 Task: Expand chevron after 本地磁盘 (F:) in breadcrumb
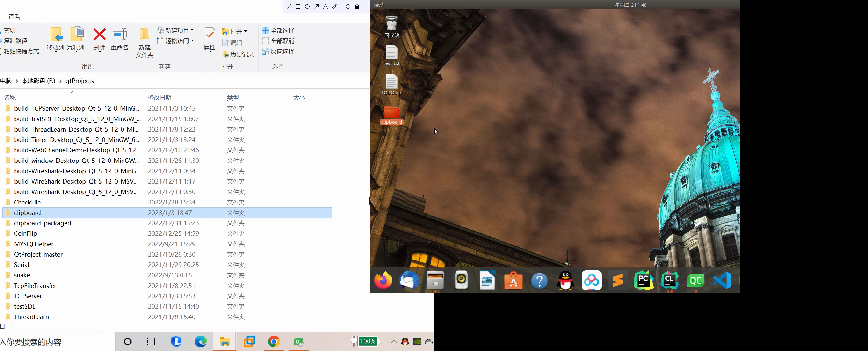pyautogui.click(x=60, y=81)
